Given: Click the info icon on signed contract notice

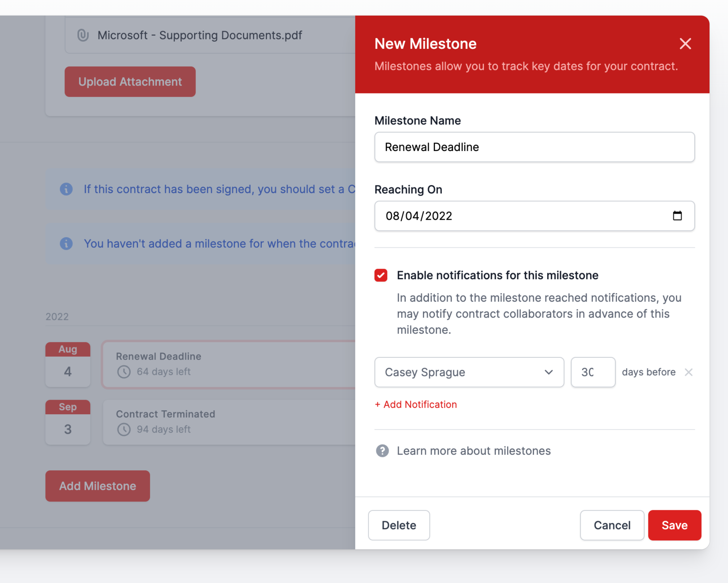Looking at the screenshot, I should [66, 189].
